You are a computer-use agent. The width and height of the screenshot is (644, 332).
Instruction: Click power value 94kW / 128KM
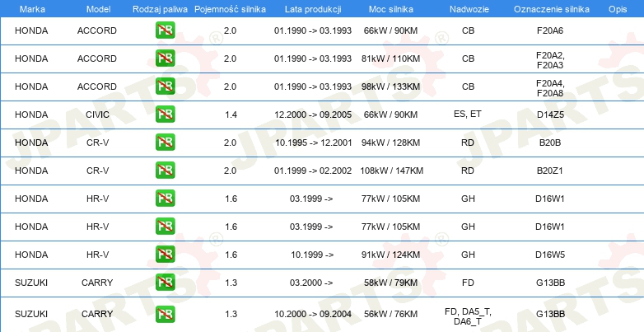point(390,143)
